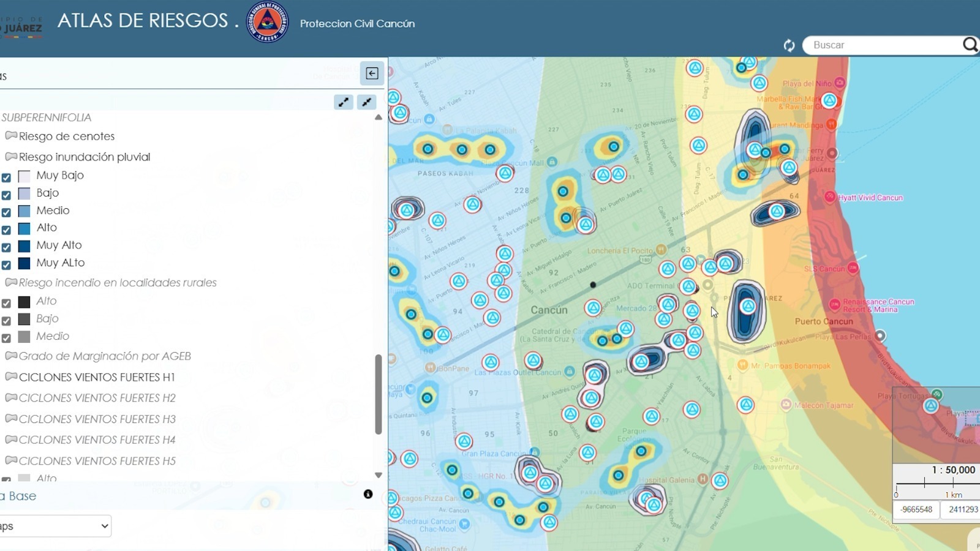Open the base map dropdown selector

(55, 526)
